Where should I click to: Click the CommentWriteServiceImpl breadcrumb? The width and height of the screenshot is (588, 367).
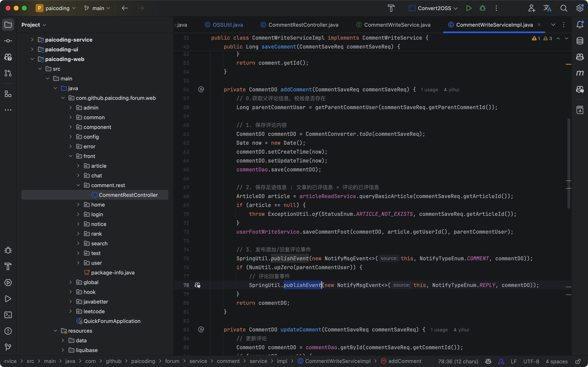(334, 361)
